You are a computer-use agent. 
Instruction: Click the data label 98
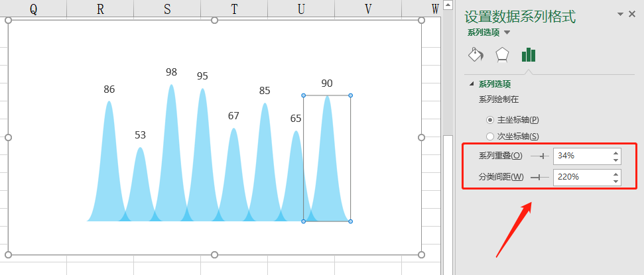pos(171,72)
